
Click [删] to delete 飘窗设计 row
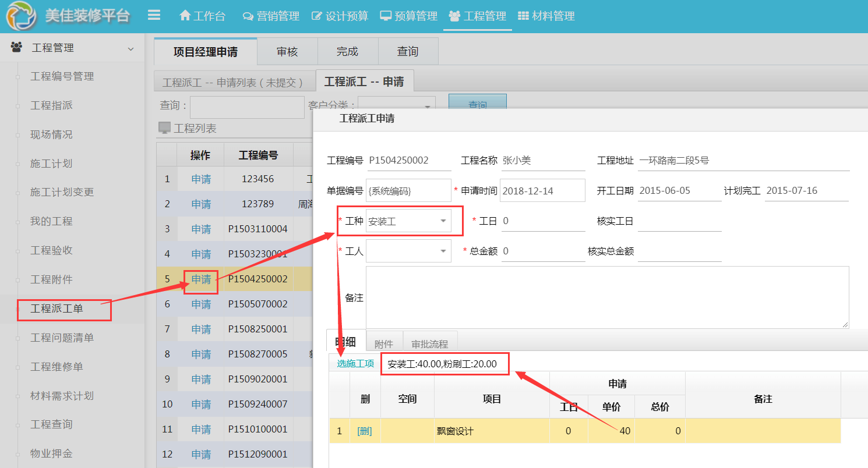[x=365, y=431]
